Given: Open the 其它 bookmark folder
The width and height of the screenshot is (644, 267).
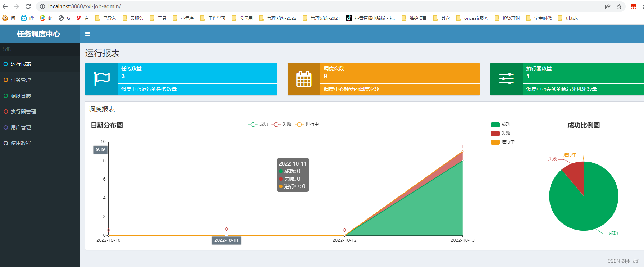Looking at the screenshot, I should click(442, 18).
